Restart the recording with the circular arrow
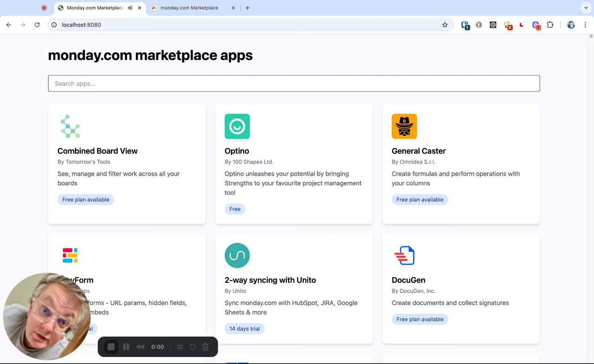The width and height of the screenshot is (594, 364). click(x=193, y=347)
